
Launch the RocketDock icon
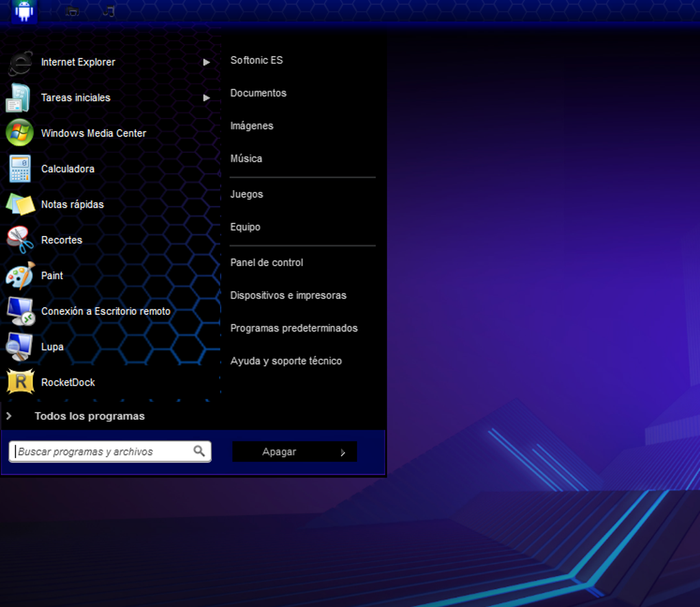21,382
